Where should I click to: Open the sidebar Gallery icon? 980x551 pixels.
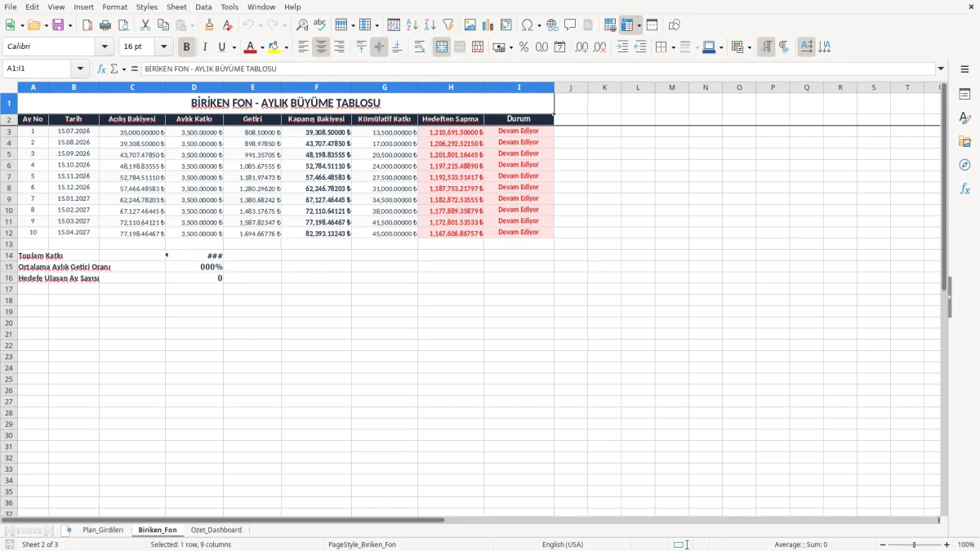[964, 142]
